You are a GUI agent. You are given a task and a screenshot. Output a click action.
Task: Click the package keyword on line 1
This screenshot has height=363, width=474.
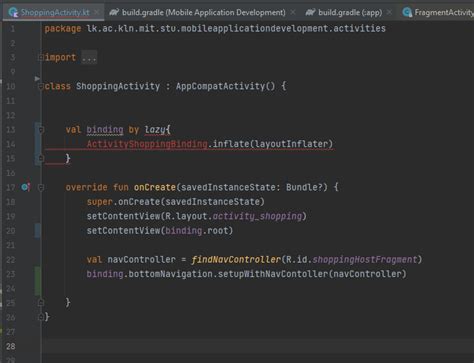coord(63,29)
